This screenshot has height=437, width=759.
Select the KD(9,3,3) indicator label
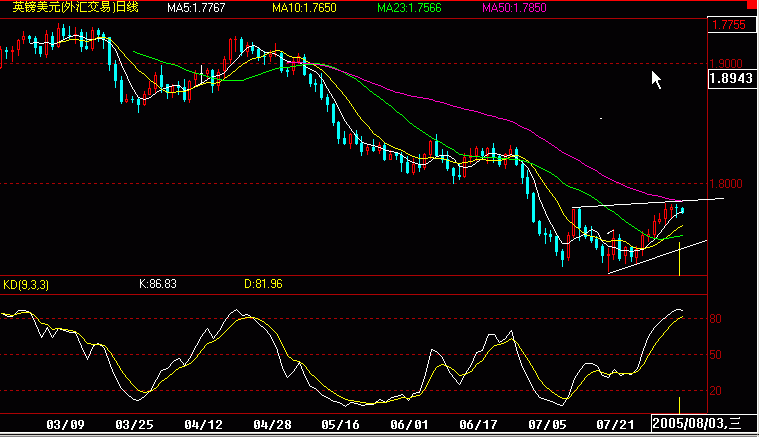(26, 285)
